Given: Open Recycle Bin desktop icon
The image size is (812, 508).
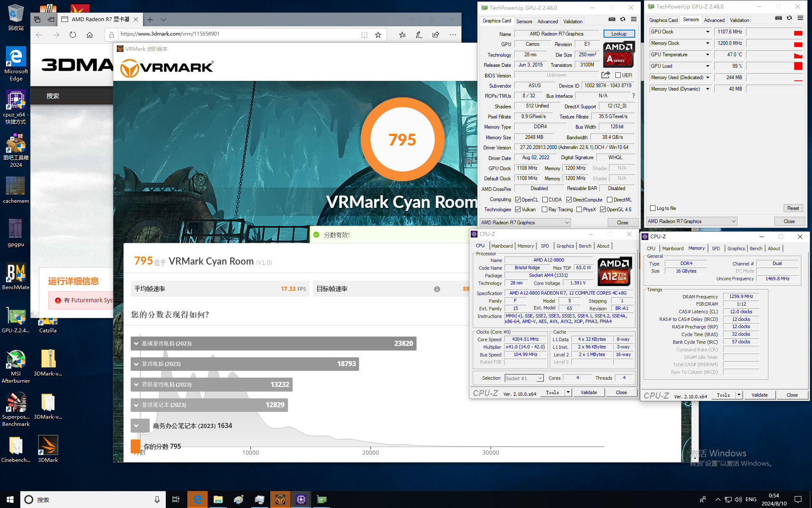Looking at the screenshot, I should click(16, 17).
